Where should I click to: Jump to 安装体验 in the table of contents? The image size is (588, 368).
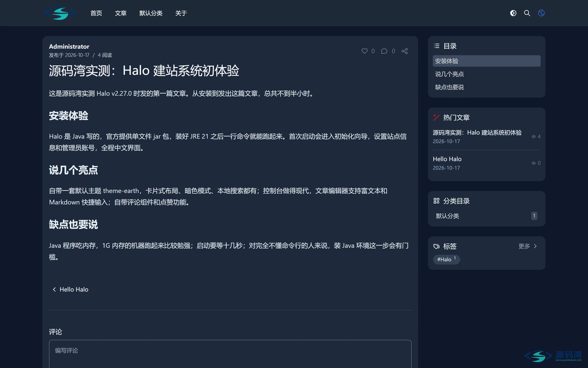[487, 61]
